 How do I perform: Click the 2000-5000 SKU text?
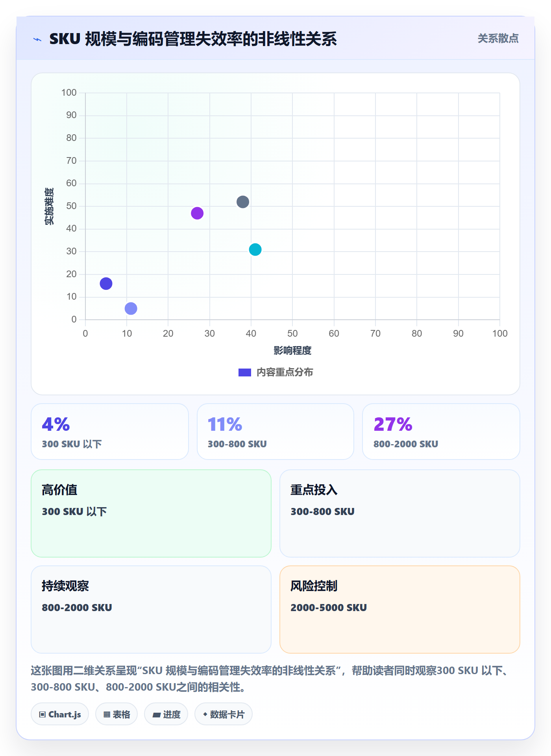click(329, 608)
